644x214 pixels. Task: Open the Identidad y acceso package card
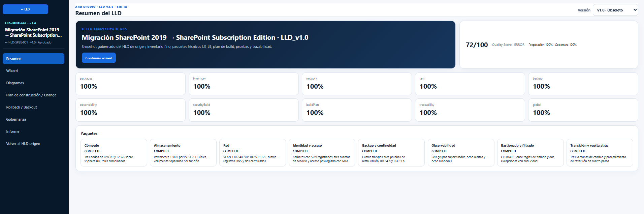tap(322, 153)
